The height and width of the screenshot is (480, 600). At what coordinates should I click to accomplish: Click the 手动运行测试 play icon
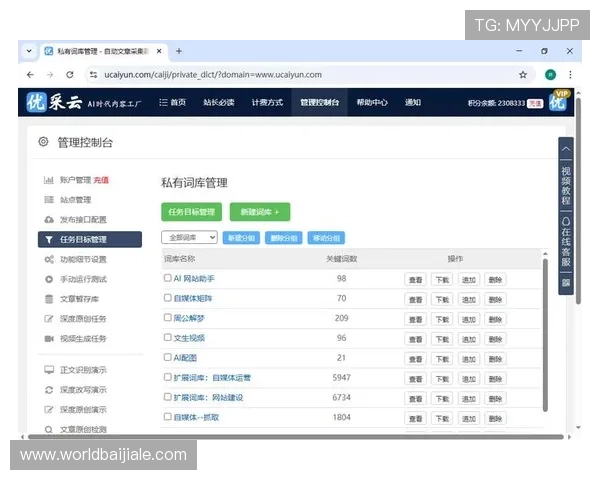click(48, 279)
